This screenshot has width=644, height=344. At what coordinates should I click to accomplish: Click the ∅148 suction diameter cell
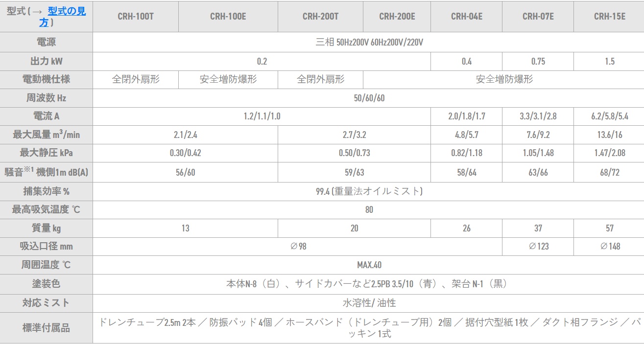[609, 246]
